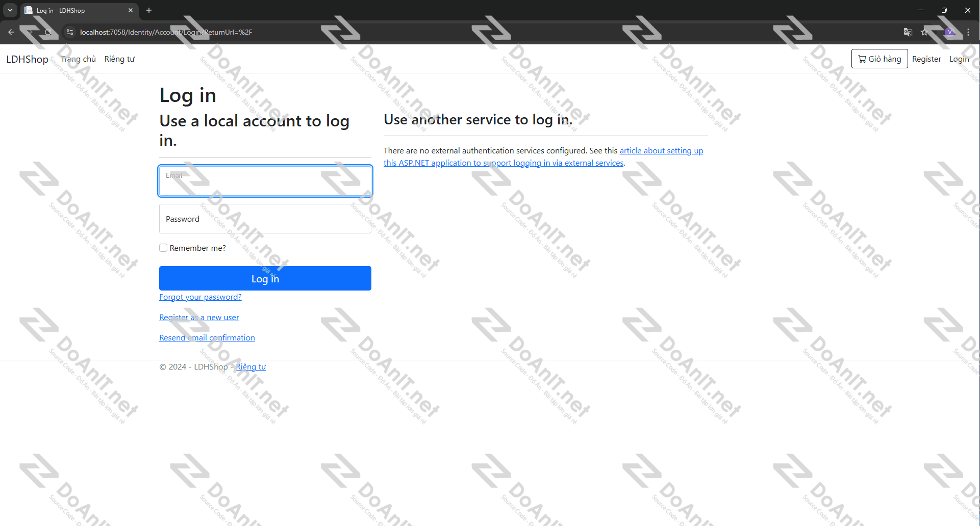Open the Register navbar link
Screen dimensions: 980x526
[x=926, y=59]
